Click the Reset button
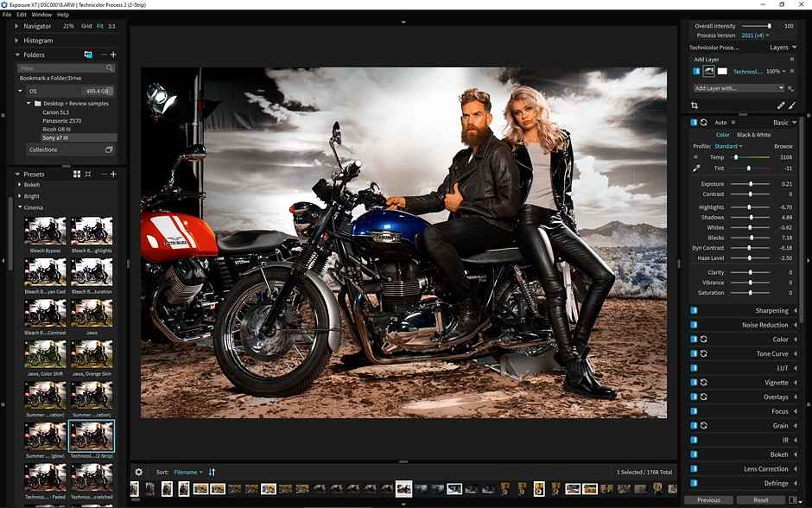Viewport: 812px width, 508px height. 760,499
